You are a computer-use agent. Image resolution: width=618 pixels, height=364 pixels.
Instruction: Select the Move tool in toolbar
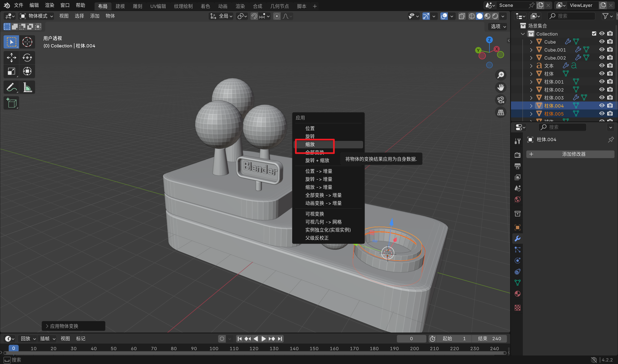coord(11,58)
